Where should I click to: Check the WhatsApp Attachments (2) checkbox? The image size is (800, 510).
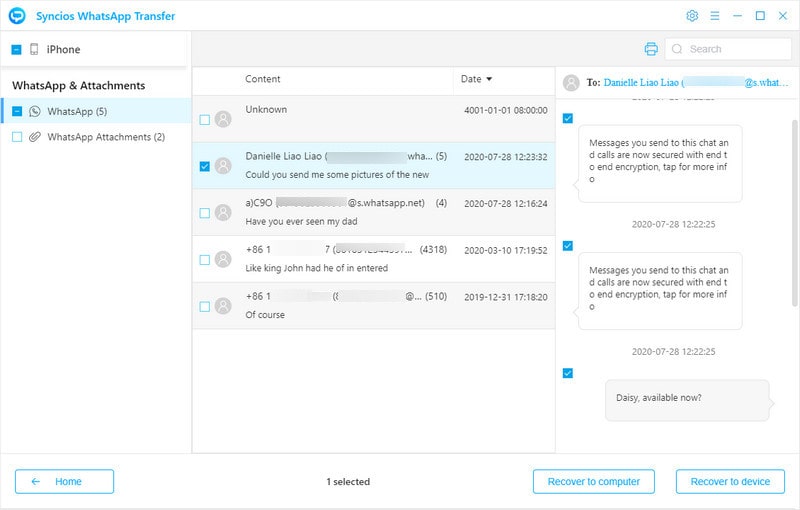click(17, 137)
